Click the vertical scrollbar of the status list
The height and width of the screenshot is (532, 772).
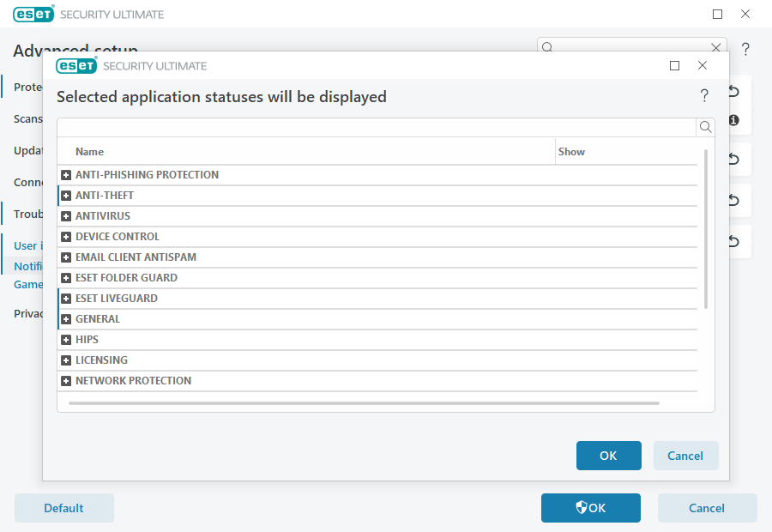click(706, 229)
